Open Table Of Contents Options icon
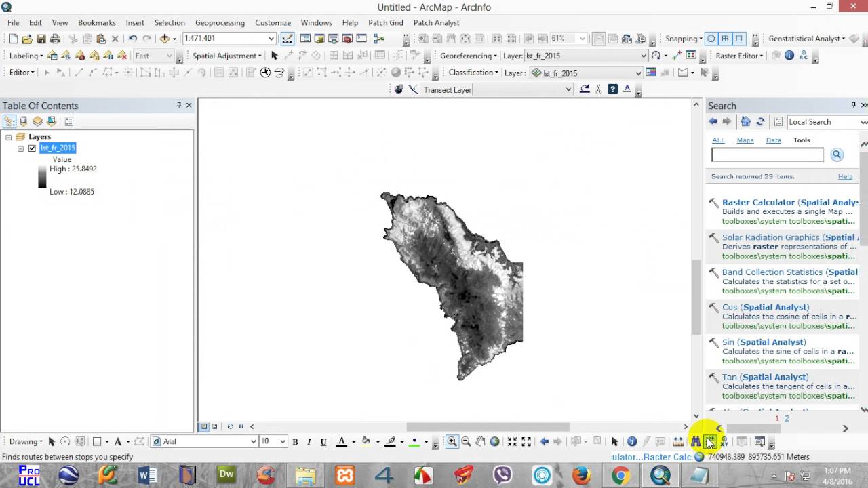The width and height of the screenshot is (868, 488). (x=69, y=121)
